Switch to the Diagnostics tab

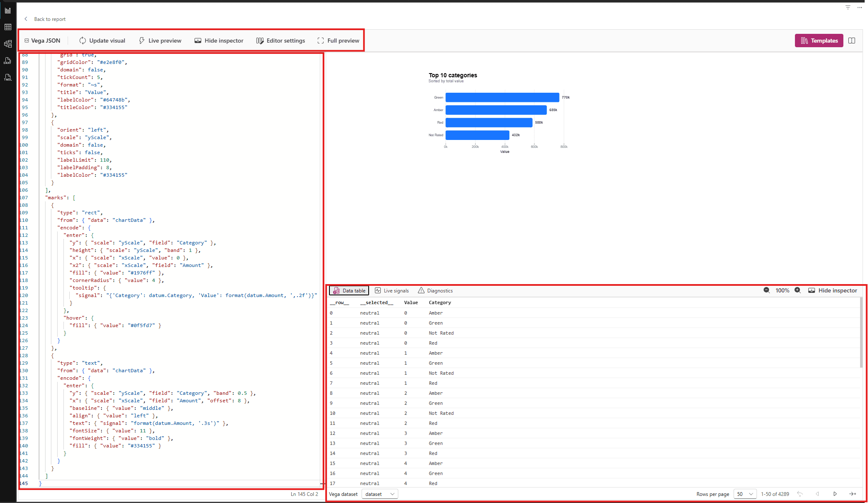[x=435, y=291]
